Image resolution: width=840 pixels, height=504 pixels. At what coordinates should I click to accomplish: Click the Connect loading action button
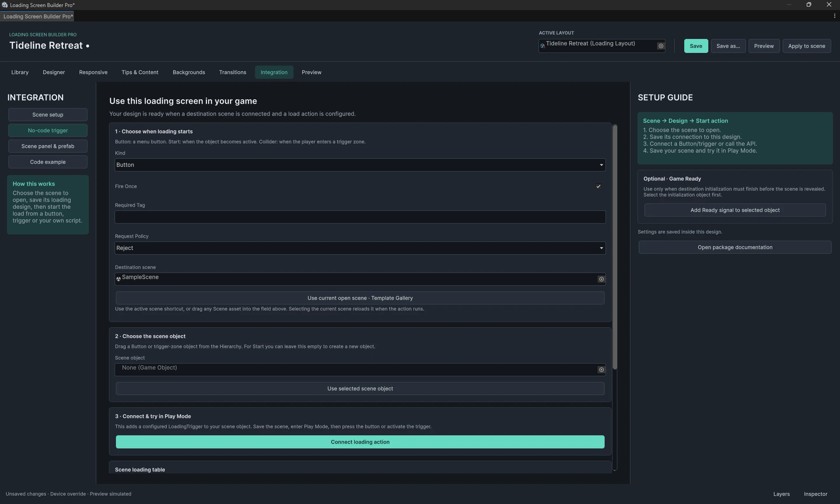[360, 442]
